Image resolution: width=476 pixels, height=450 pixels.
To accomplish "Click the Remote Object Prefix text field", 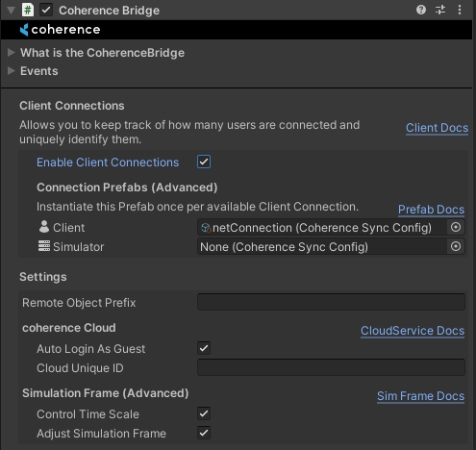I will [331, 302].
